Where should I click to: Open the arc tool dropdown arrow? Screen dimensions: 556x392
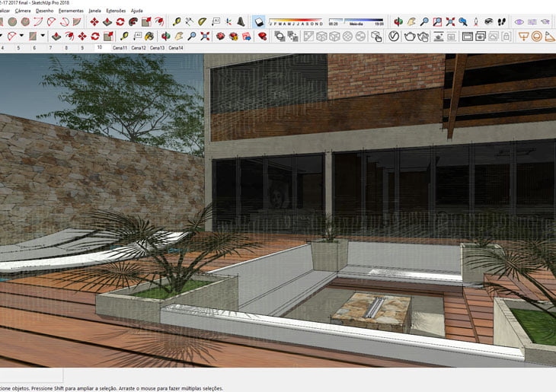(x=23, y=36)
